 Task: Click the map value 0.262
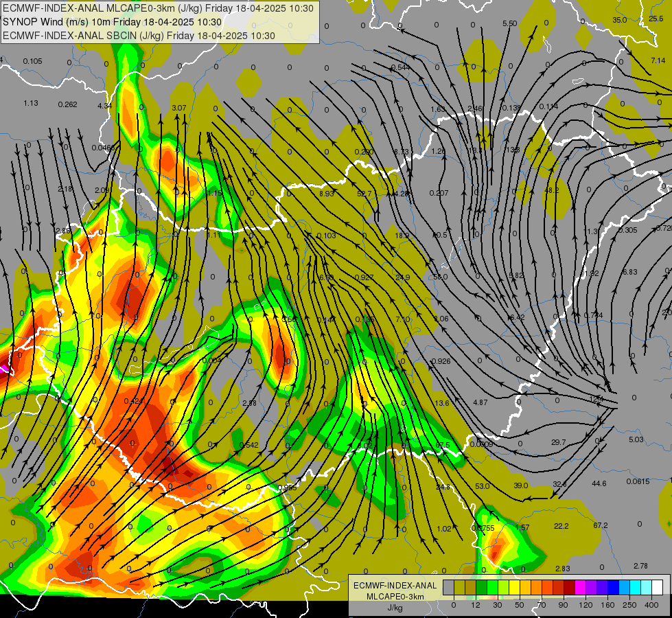click(x=68, y=104)
